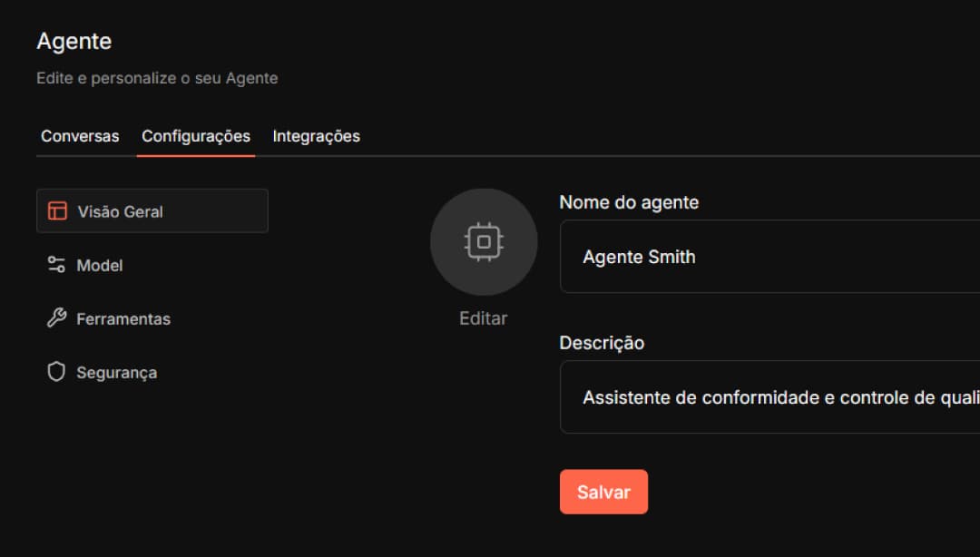Click the 'Edite e personalize o seu Agente' subtitle
Image resolution: width=980 pixels, height=557 pixels.
157,78
